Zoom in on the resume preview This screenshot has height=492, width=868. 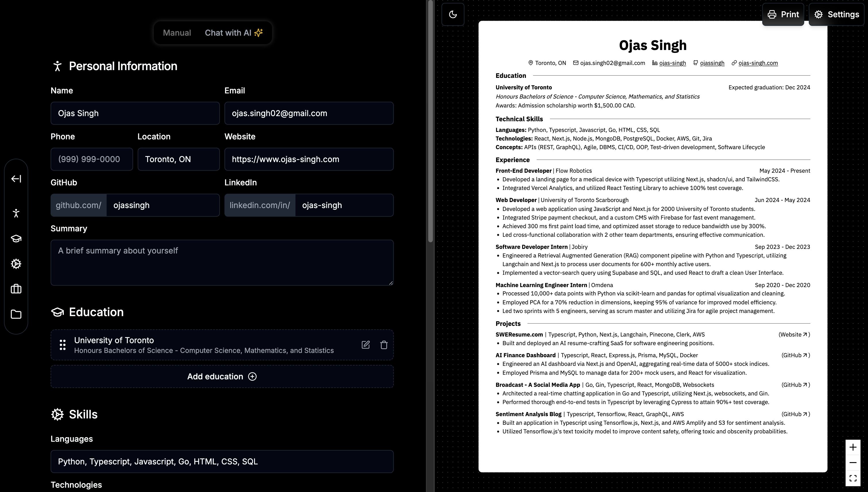point(853,447)
